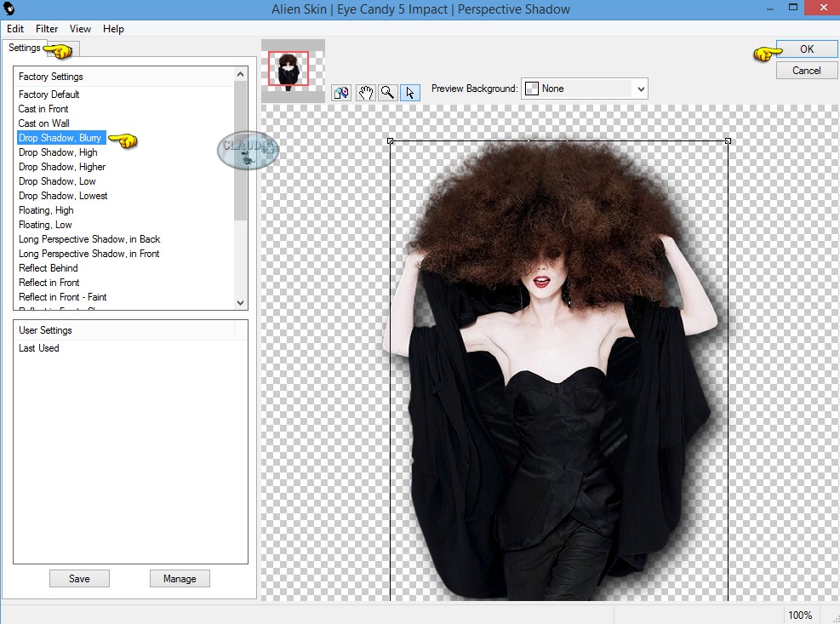
Task: Click the Cancel button
Action: coord(807,71)
